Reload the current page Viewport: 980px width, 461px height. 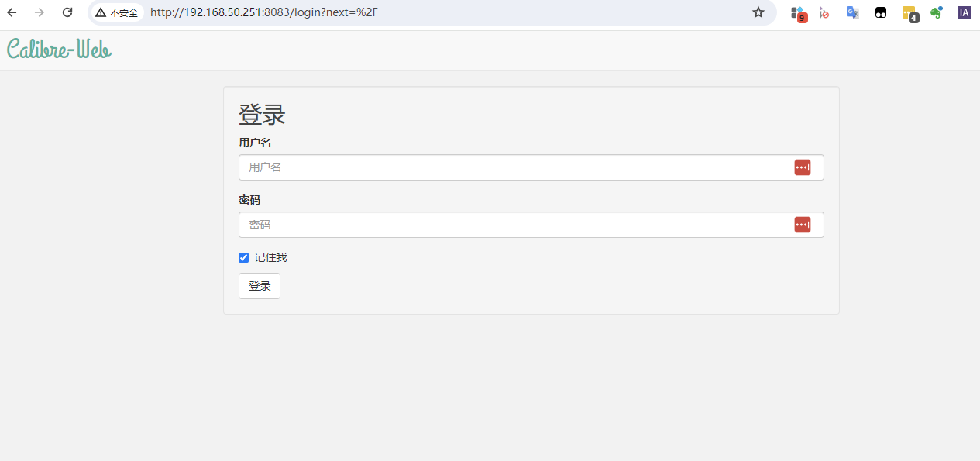pos(67,12)
